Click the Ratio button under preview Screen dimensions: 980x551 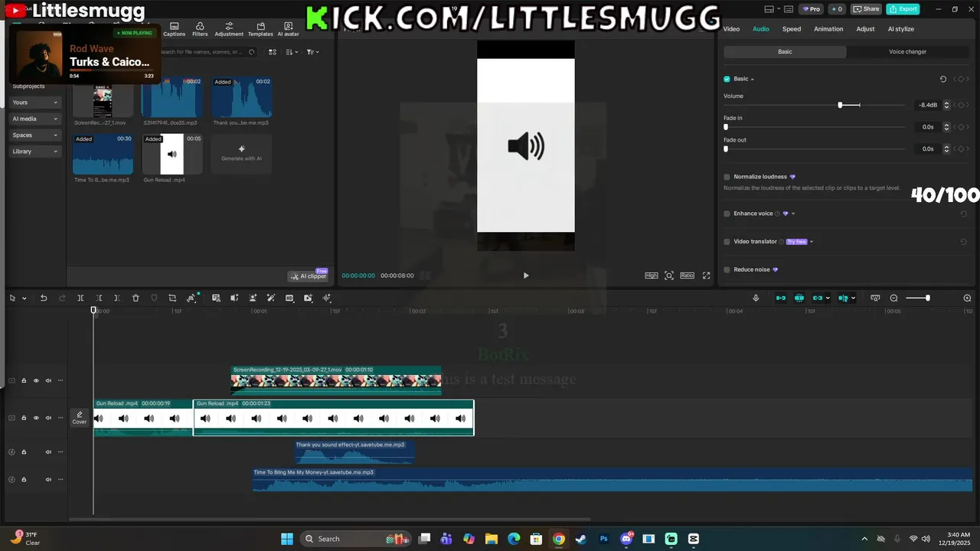click(687, 275)
